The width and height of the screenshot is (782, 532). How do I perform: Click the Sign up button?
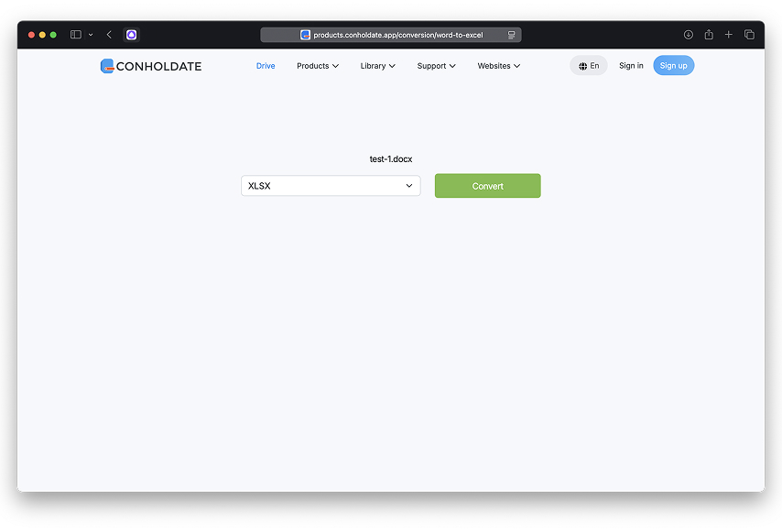click(x=673, y=66)
